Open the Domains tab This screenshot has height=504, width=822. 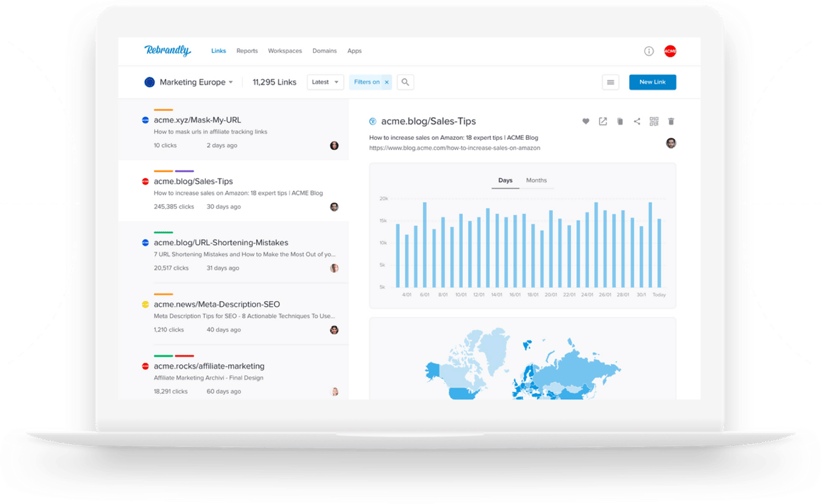pos(324,51)
